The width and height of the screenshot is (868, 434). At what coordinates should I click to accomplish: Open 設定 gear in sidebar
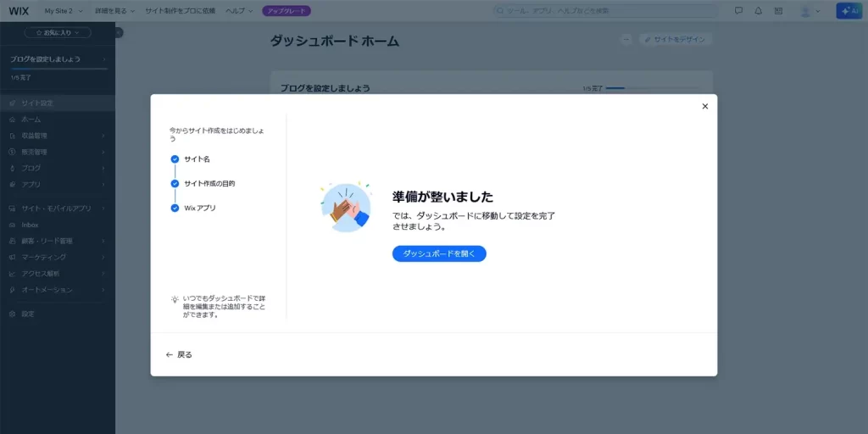[x=27, y=314]
